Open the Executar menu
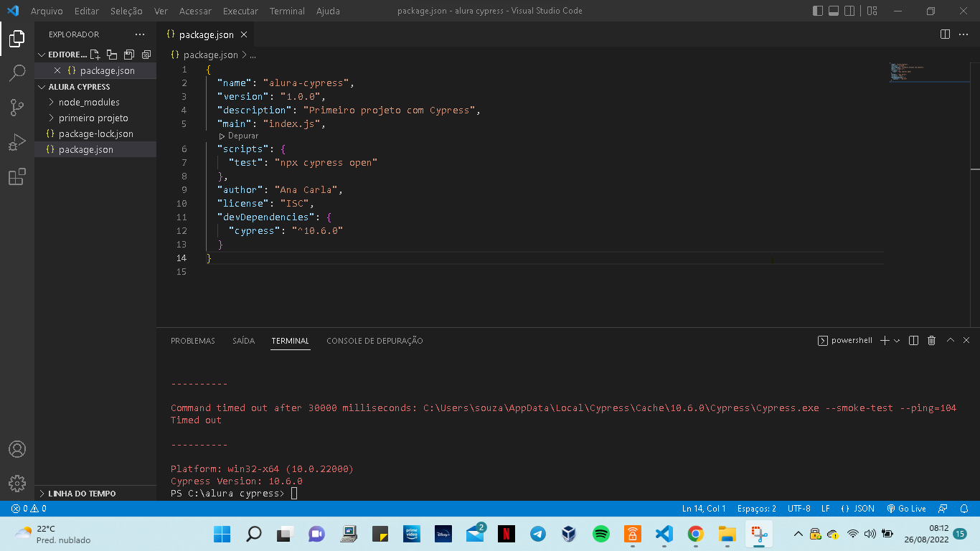 click(240, 11)
